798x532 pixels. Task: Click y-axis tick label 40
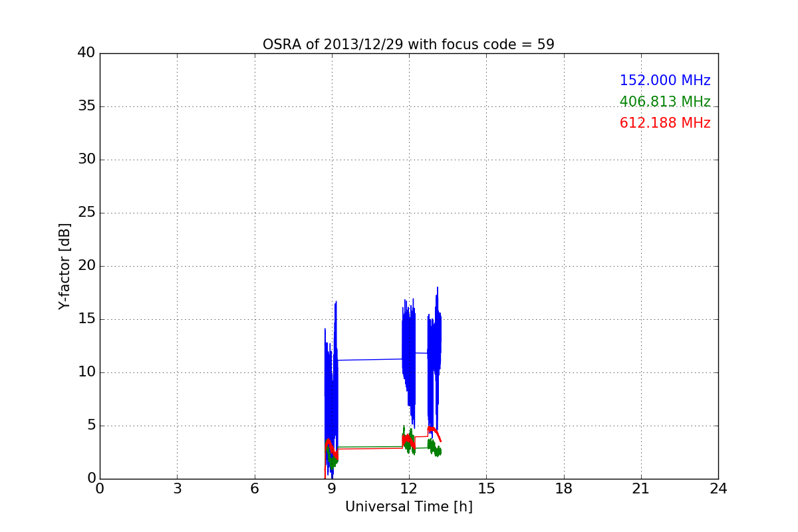[x=86, y=53]
